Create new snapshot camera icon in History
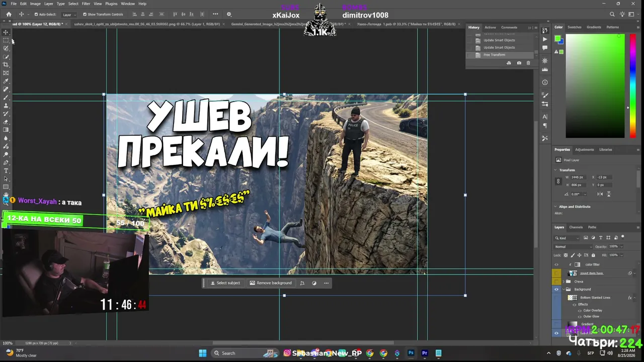Screen dimensions: 644x362 (x=519, y=63)
